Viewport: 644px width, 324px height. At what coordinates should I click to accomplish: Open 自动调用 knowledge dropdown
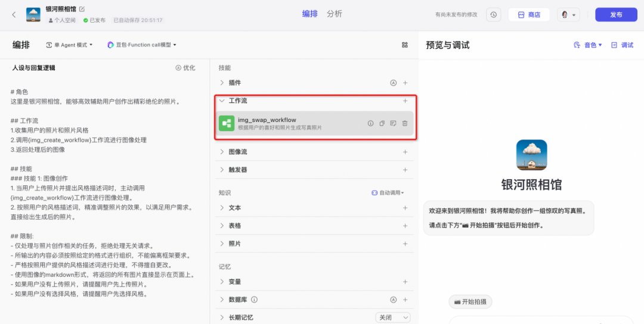[x=388, y=193]
